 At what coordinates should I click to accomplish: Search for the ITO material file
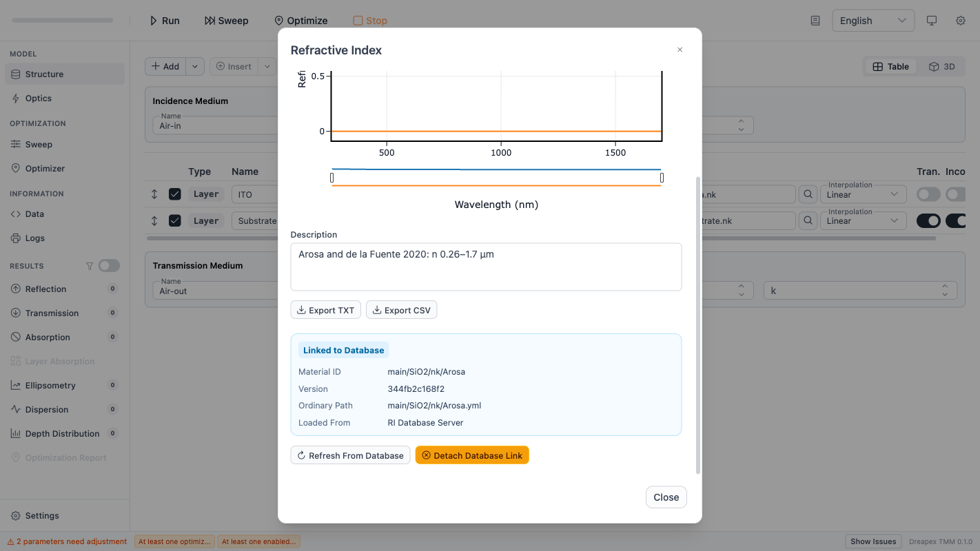pyautogui.click(x=807, y=194)
